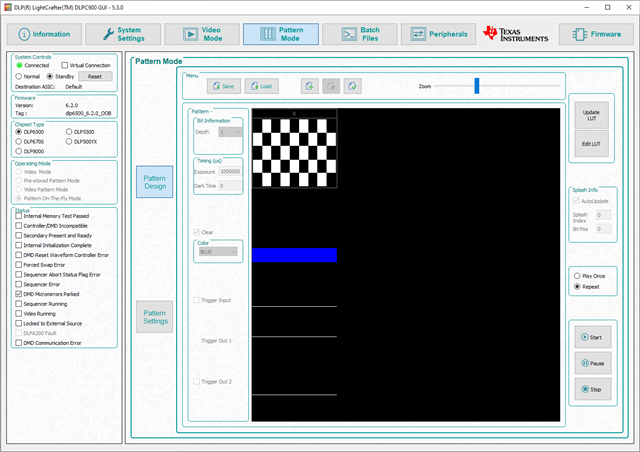This screenshot has width=640, height=452.
Task: Select the Pattern Mode tab
Action: click(x=281, y=34)
